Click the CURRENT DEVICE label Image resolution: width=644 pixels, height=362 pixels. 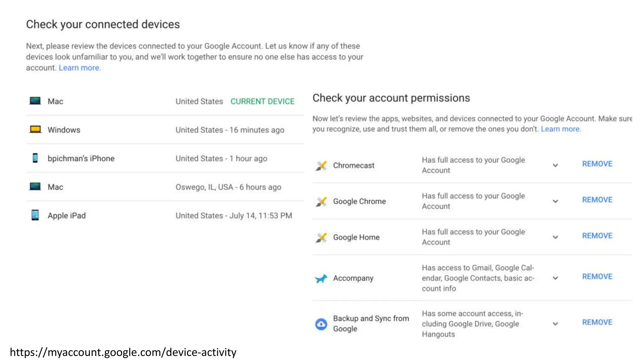(263, 101)
